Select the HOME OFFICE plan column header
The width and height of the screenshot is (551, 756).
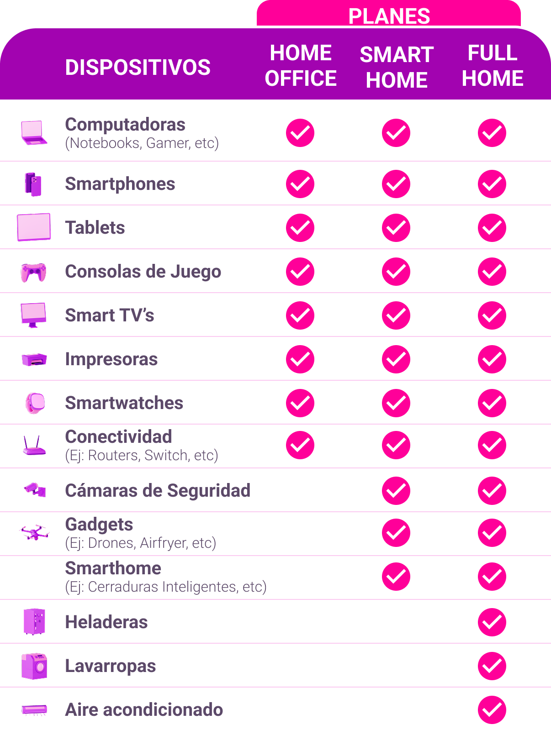[301, 66]
